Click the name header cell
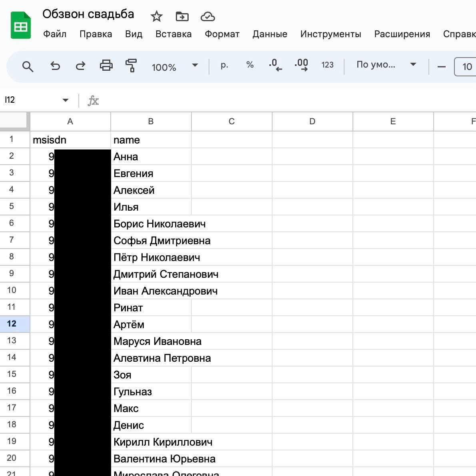 [x=151, y=139]
